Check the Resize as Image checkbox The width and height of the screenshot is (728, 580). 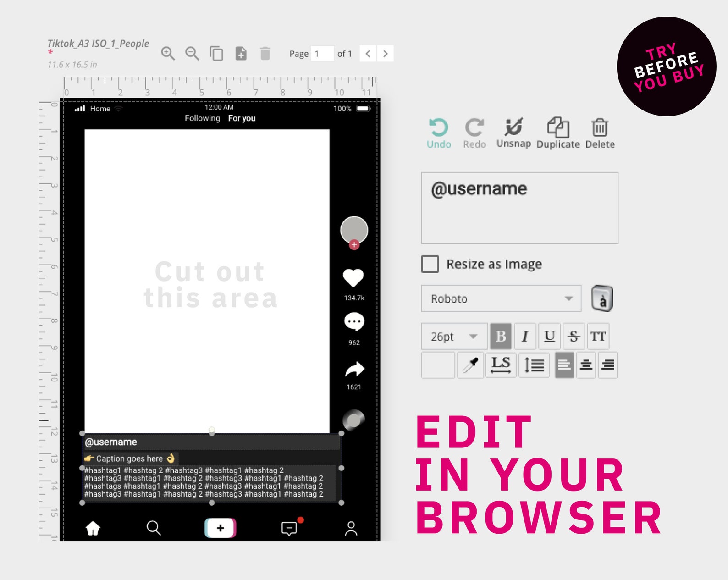[x=430, y=264]
